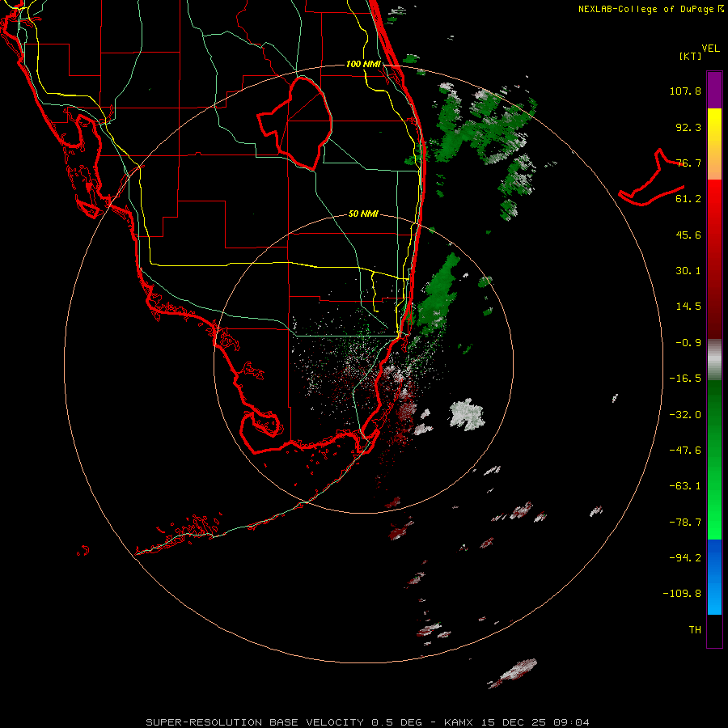The image size is (728, 728).
Task: Click the gray near-zero segment of color bar
Action: coord(714,360)
